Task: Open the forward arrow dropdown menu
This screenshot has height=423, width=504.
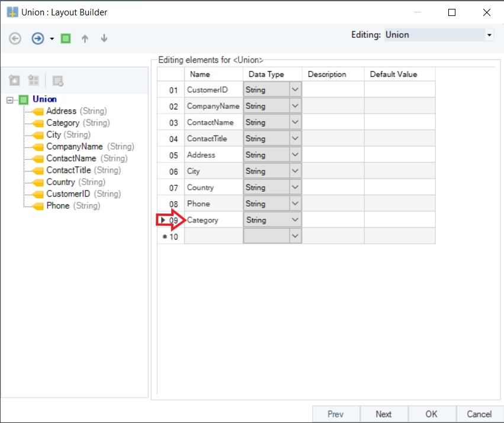Action: 52,39
